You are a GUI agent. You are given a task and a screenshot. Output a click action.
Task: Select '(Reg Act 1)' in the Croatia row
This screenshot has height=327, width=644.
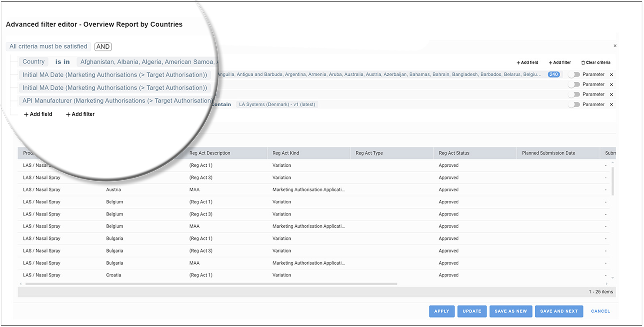click(201, 275)
